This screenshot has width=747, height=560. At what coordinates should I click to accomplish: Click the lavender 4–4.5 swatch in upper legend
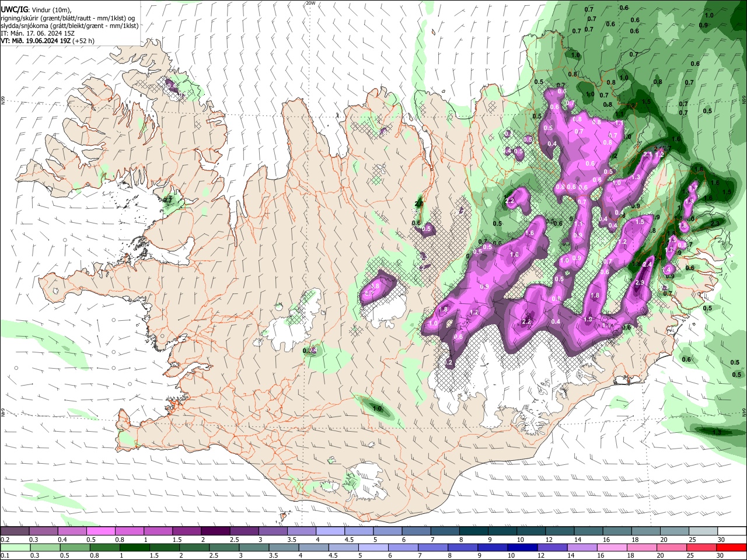point(330,531)
